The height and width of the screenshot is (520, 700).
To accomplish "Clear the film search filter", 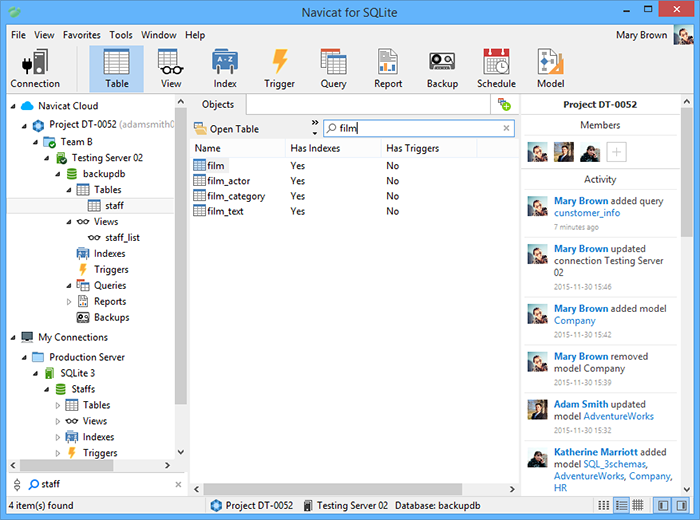I will tap(506, 128).
